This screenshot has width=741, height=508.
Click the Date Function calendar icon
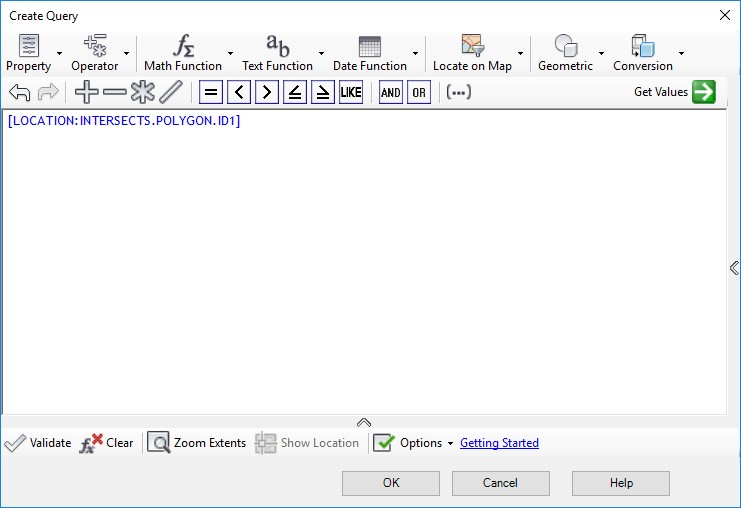(370, 46)
